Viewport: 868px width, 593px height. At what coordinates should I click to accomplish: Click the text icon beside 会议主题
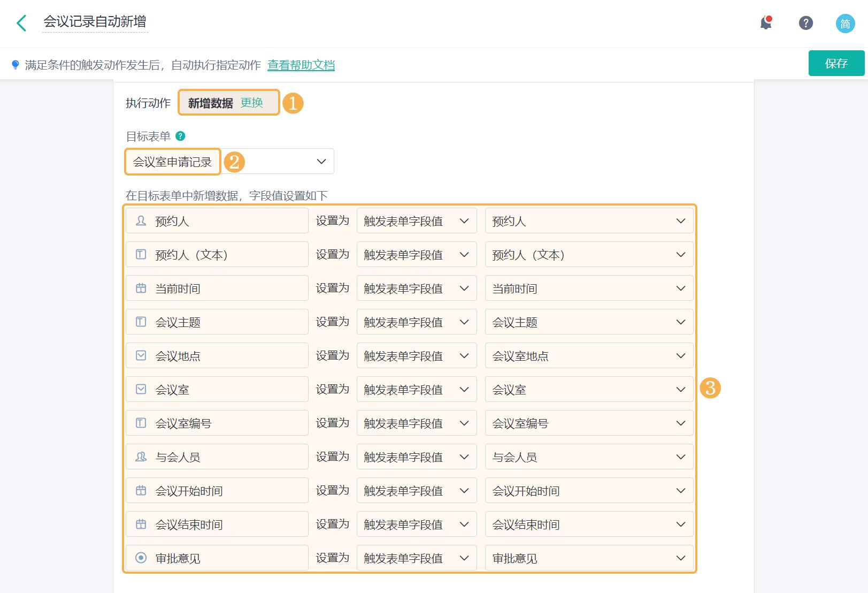click(x=140, y=322)
